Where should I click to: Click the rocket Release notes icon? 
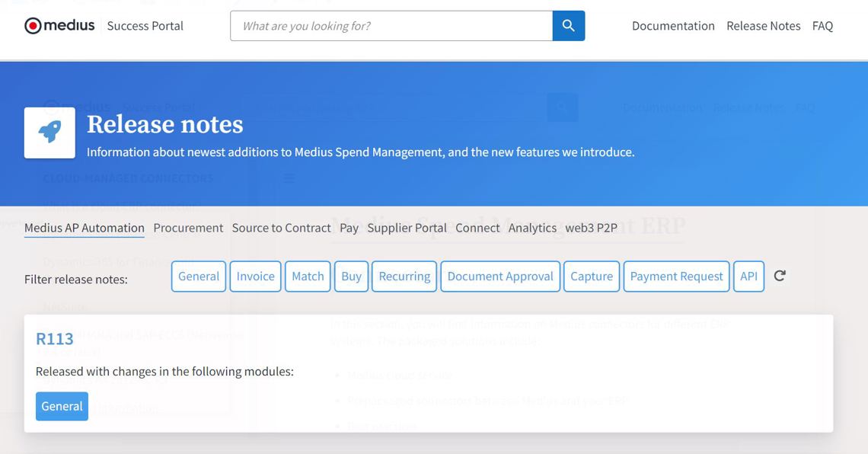click(49, 133)
